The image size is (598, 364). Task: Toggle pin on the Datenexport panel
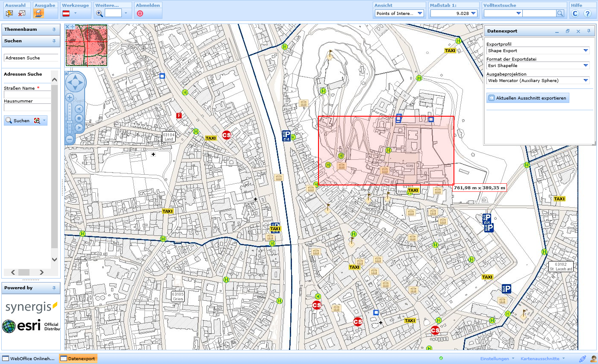[x=589, y=31]
